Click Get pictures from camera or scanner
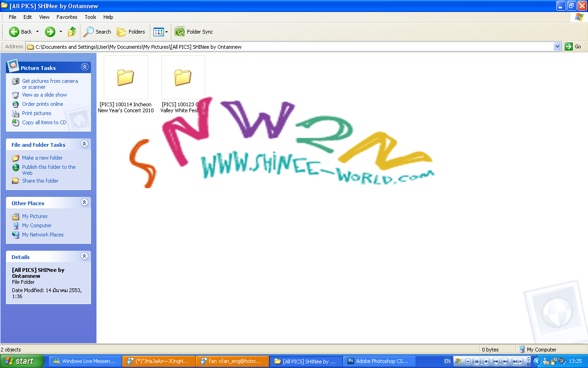The image size is (588, 368). (x=50, y=84)
